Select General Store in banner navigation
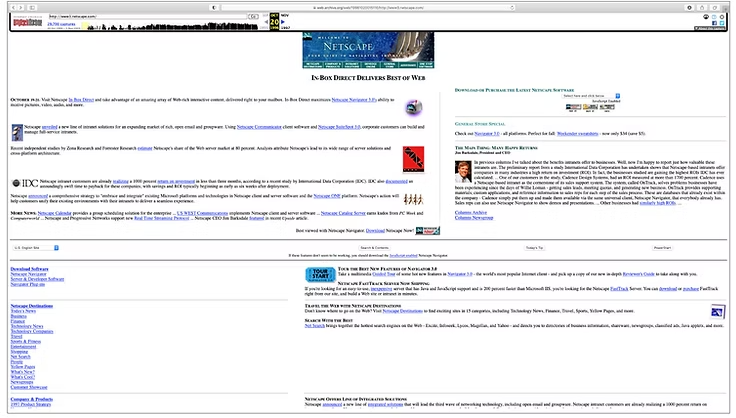 pos(390,65)
